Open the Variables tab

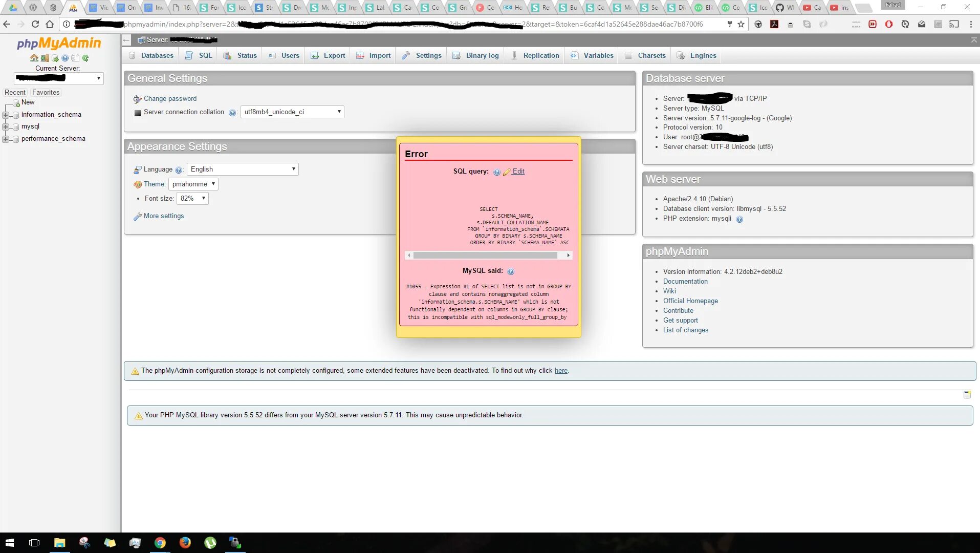(592, 55)
